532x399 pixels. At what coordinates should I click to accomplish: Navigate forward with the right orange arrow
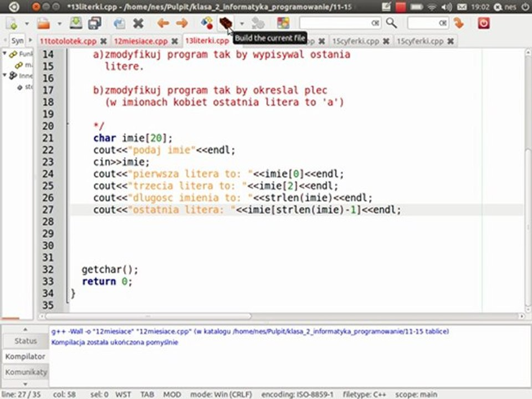click(182, 23)
